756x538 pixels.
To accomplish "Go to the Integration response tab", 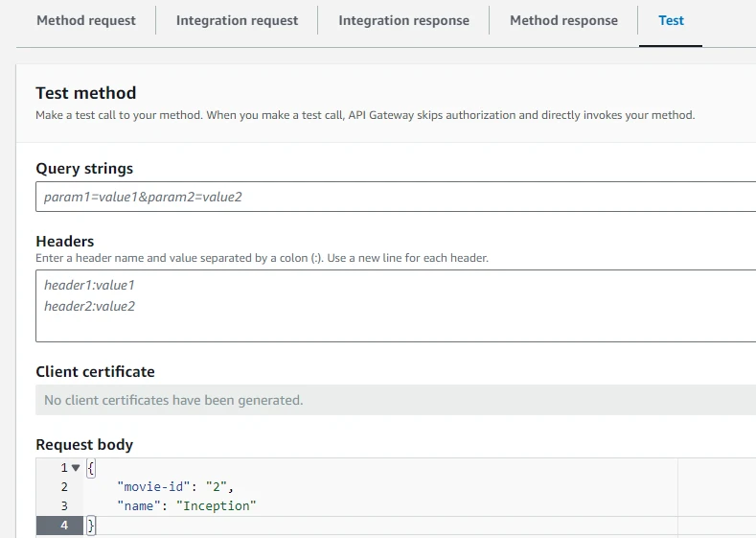I will tap(403, 20).
